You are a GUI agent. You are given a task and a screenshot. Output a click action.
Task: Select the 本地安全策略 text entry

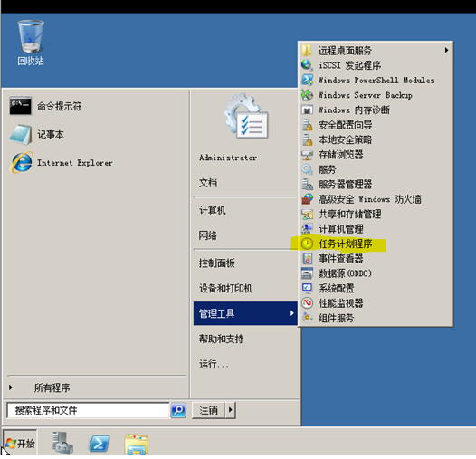tap(345, 139)
